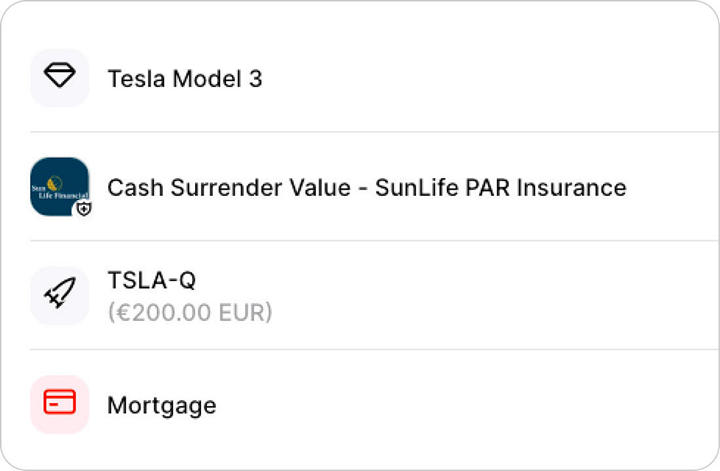Click "Cash Surrender Value" in the insurance entry
Viewport: 720px width, 471px height.
coord(229,187)
